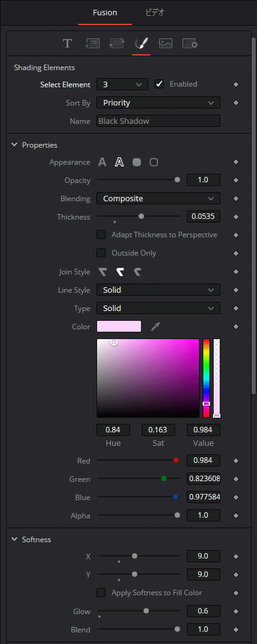This screenshot has height=644, width=257.
Task: Switch to the Fusion tab
Action: tap(105, 13)
